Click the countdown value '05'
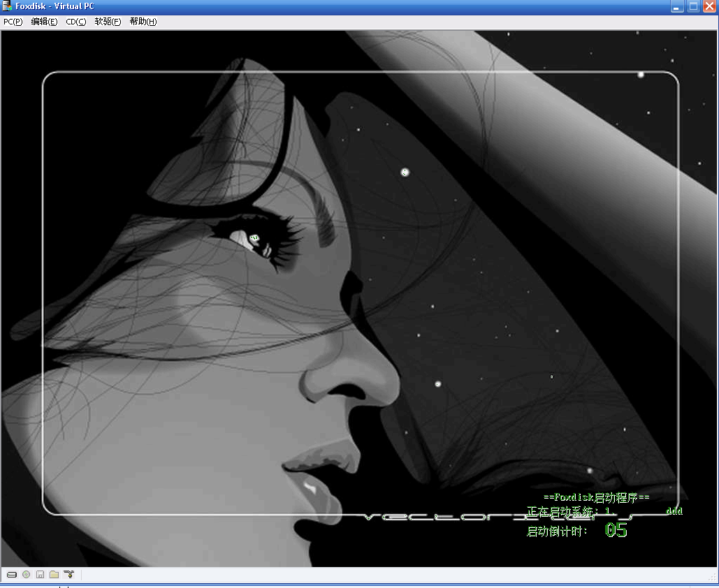The image size is (719, 588). [x=616, y=530]
